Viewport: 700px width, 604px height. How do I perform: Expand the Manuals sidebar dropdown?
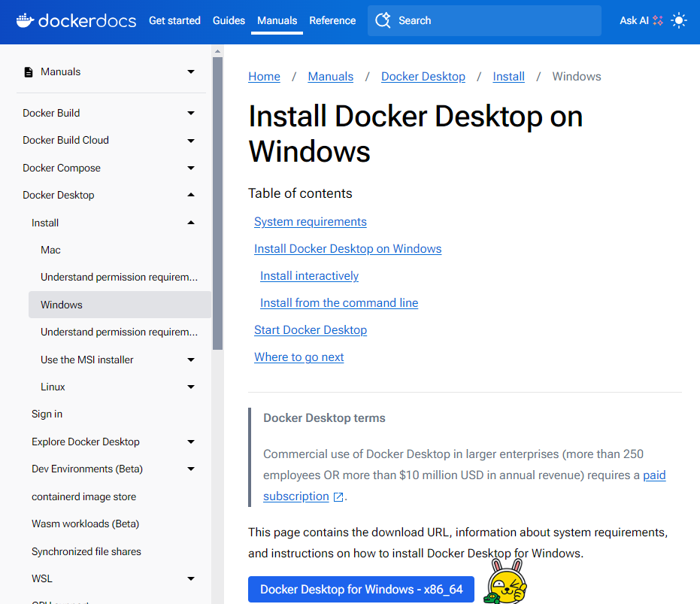tap(191, 72)
